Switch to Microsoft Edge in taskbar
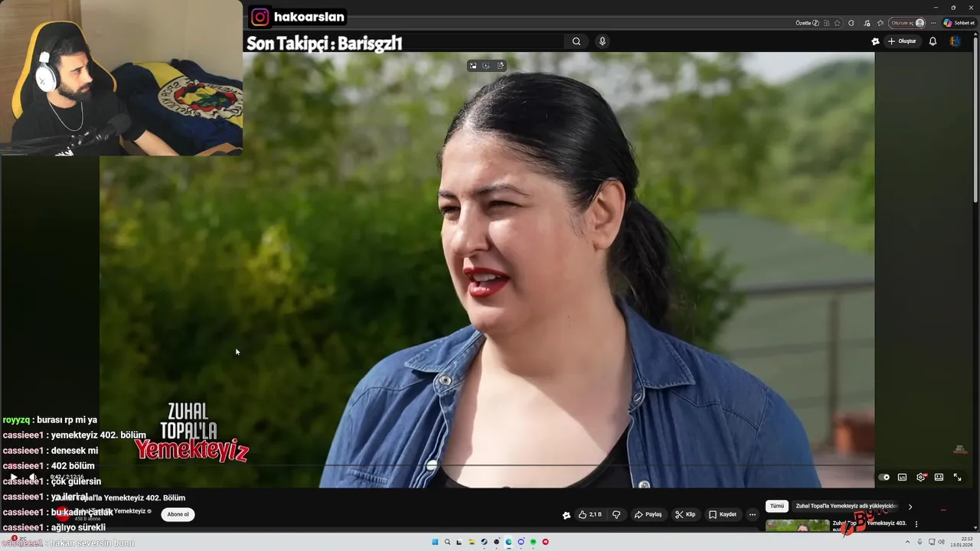 click(x=508, y=542)
